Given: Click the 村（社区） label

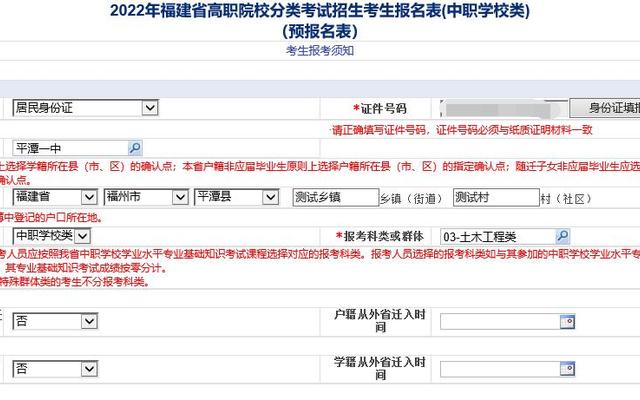Looking at the screenshot, I should point(567,199).
